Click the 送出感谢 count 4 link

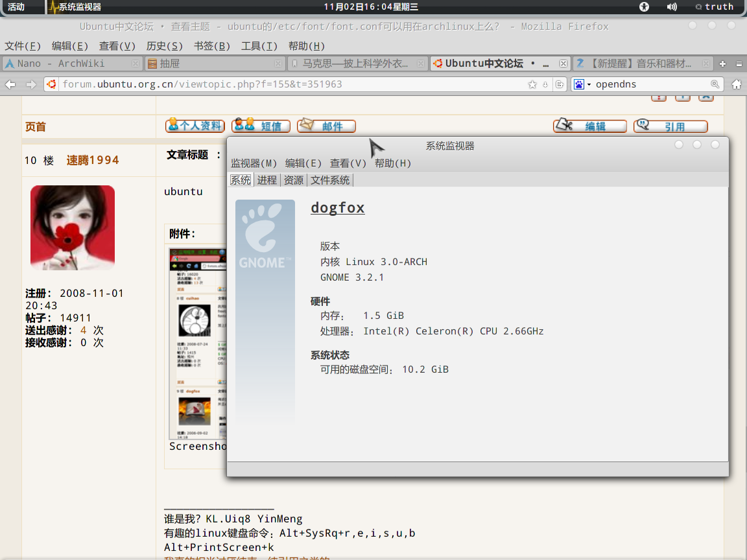[x=84, y=331]
